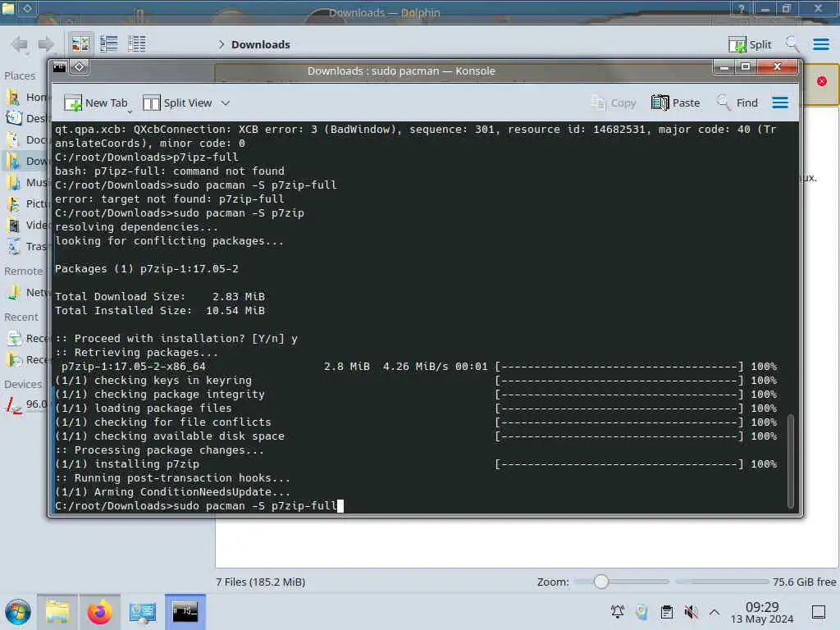Select Home in Dolphin Places
840x630 pixels.
click(27, 97)
